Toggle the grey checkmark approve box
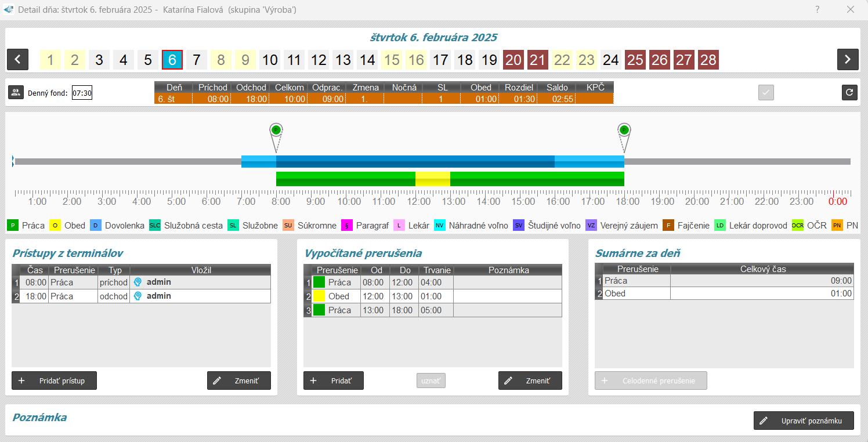 766,93
